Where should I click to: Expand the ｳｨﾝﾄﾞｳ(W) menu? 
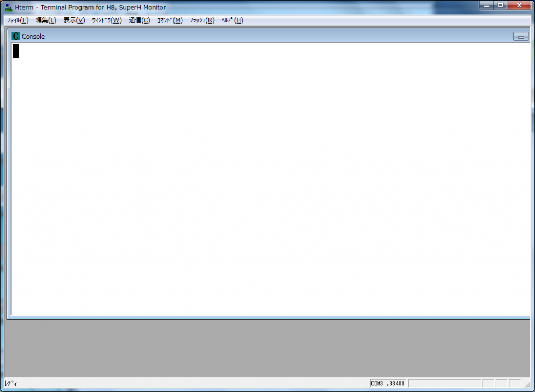pyautogui.click(x=107, y=20)
